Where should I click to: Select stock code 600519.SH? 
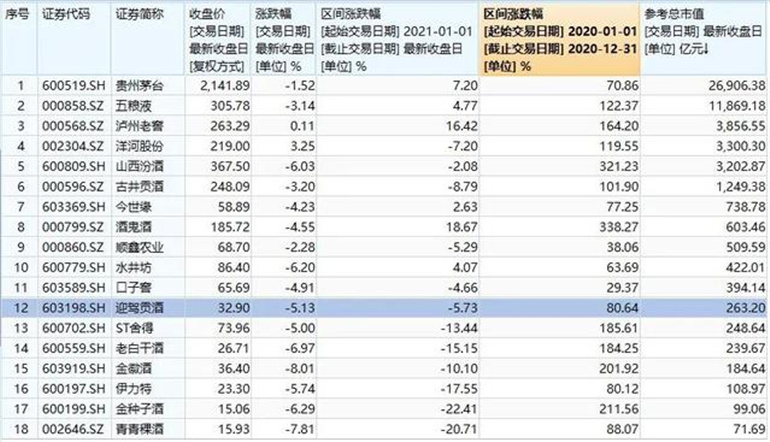coord(74,85)
